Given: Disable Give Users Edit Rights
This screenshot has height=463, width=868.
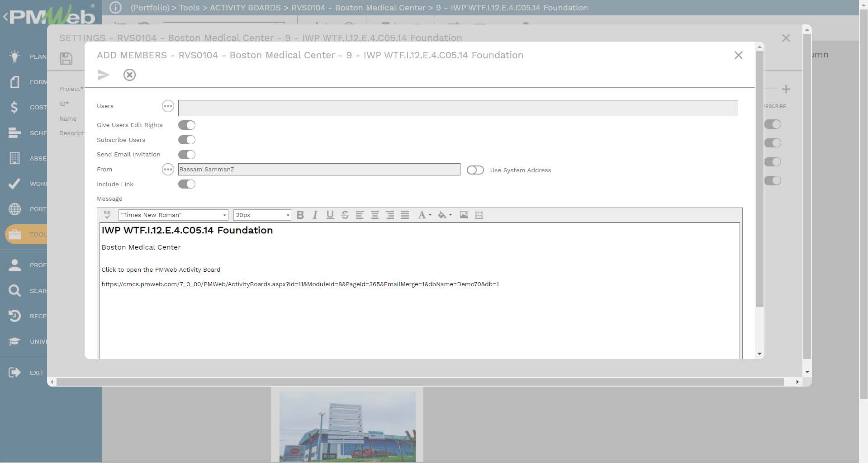Looking at the screenshot, I should [187, 125].
